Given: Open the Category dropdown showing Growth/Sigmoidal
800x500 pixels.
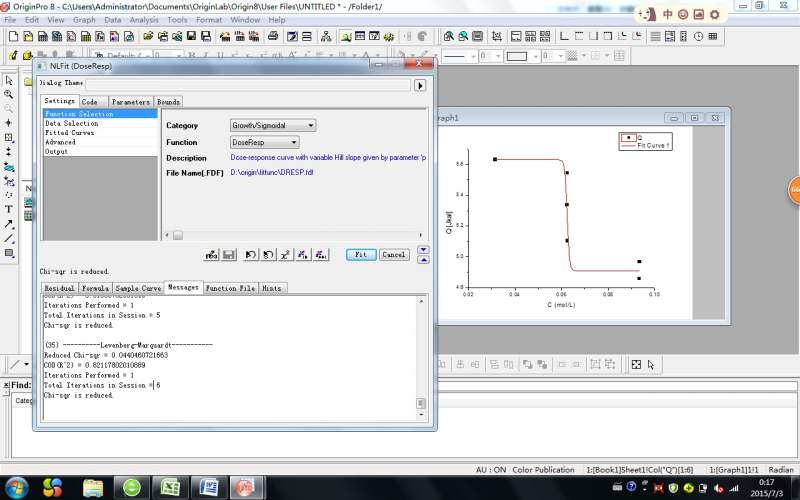Looking at the screenshot, I should 273,125.
